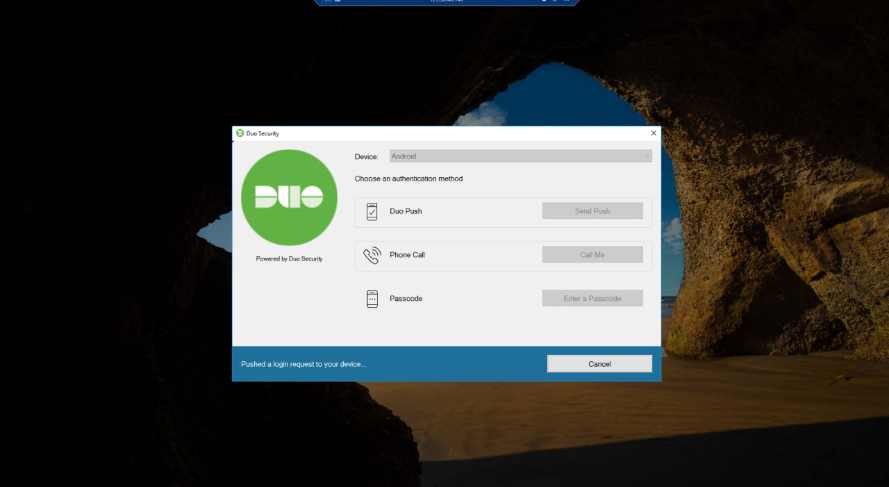This screenshot has height=487, width=889.
Task: Click the Duo Push phone icon
Action: 372,211
